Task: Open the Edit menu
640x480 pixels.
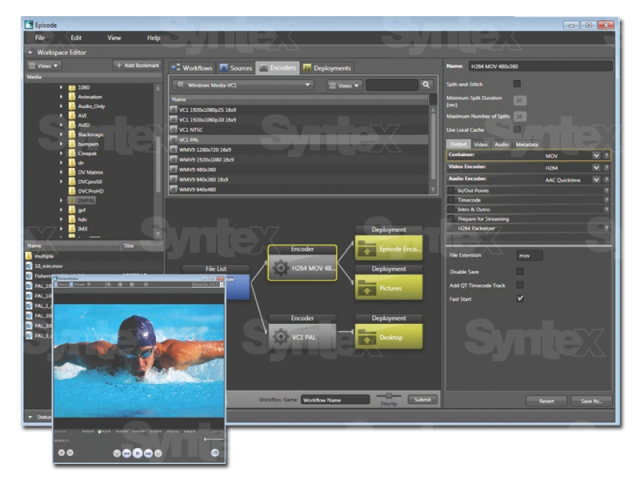Action: pos(76,37)
